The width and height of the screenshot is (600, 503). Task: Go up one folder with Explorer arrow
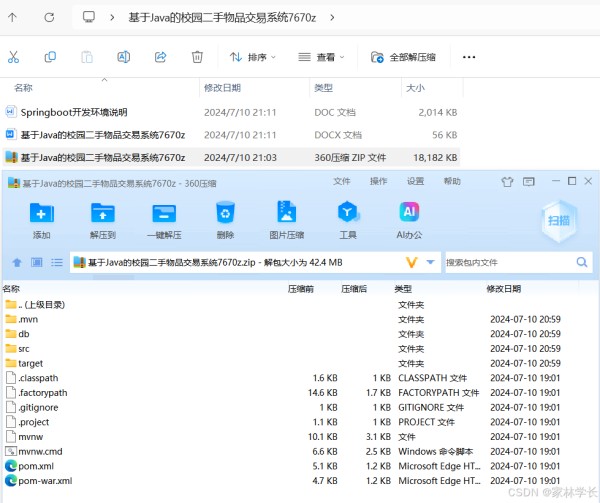point(12,17)
